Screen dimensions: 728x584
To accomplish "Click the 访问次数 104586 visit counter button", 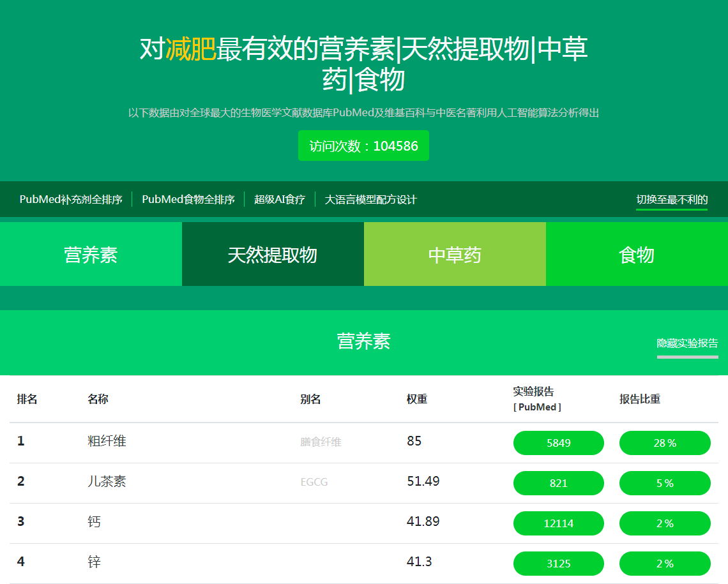I will [x=363, y=146].
